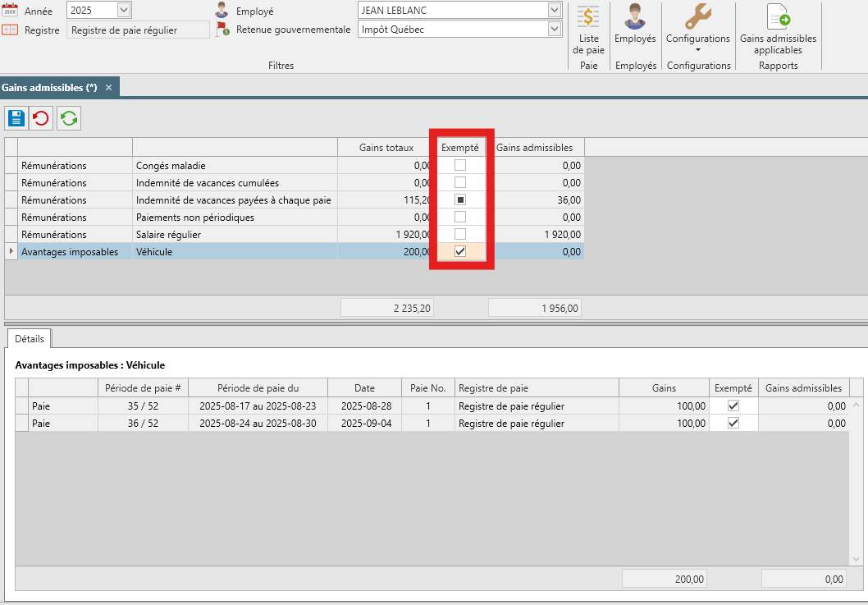Click the 2025-08-24 au 2025-08-30 cell
The height and width of the screenshot is (605, 868).
point(258,423)
